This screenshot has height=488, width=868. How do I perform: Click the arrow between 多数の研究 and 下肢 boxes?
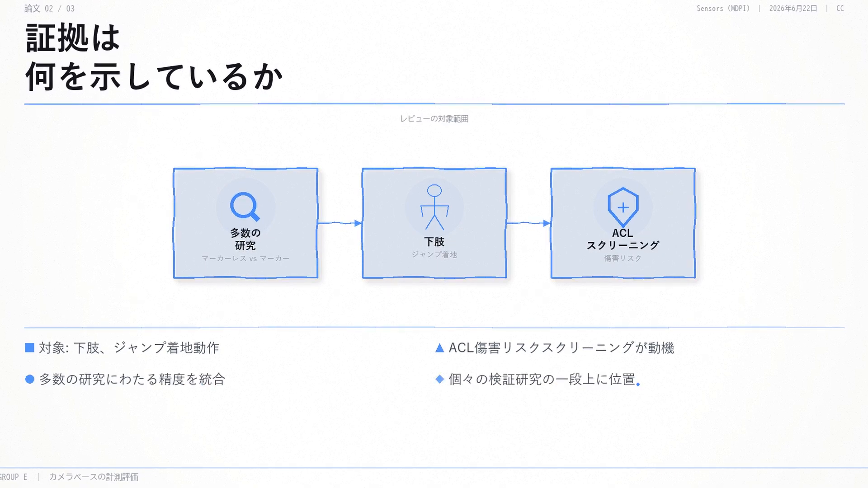pos(340,223)
